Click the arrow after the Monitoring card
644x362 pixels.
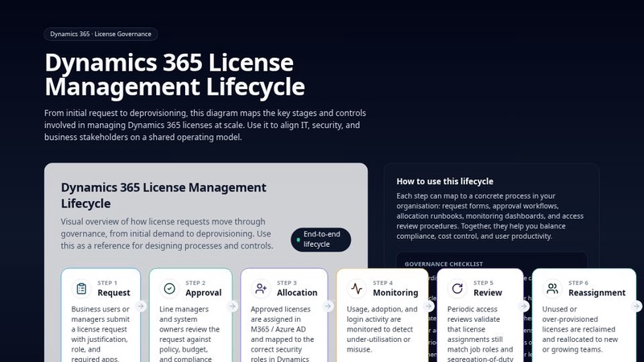[428, 306]
